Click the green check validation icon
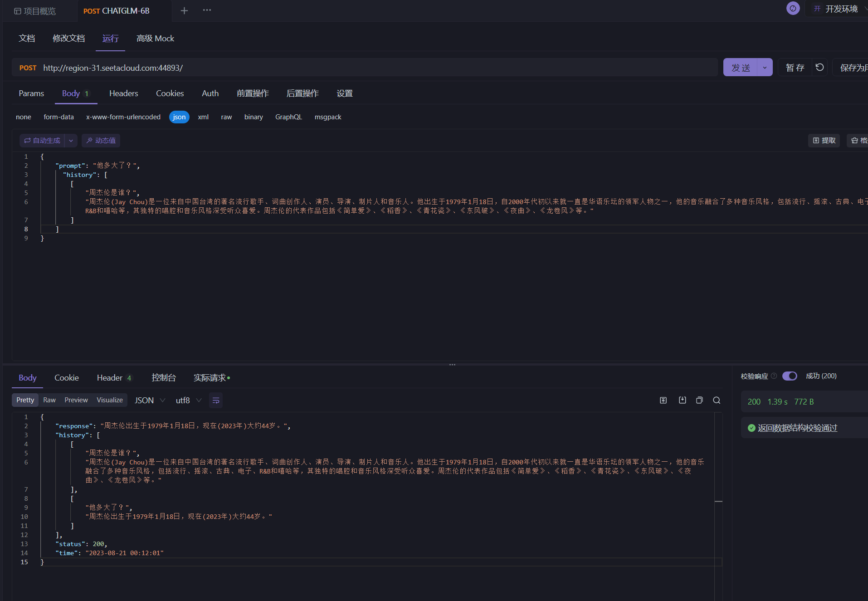 751,428
